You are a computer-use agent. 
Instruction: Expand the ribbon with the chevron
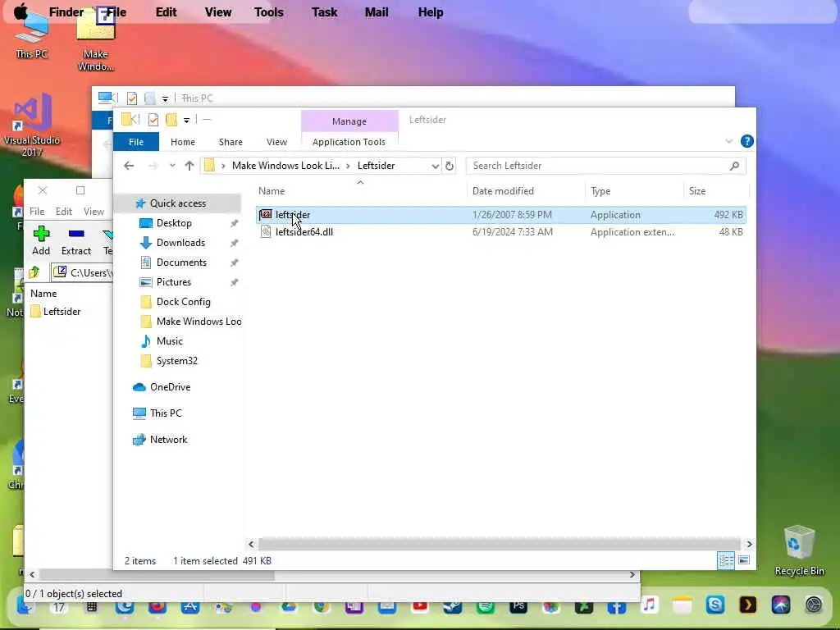728,141
